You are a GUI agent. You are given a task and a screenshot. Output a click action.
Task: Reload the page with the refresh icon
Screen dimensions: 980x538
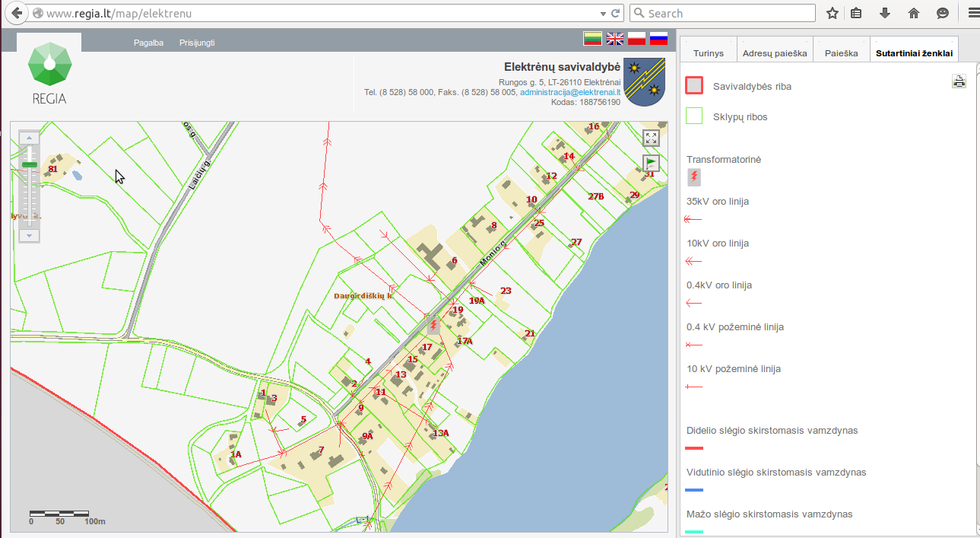click(x=616, y=13)
